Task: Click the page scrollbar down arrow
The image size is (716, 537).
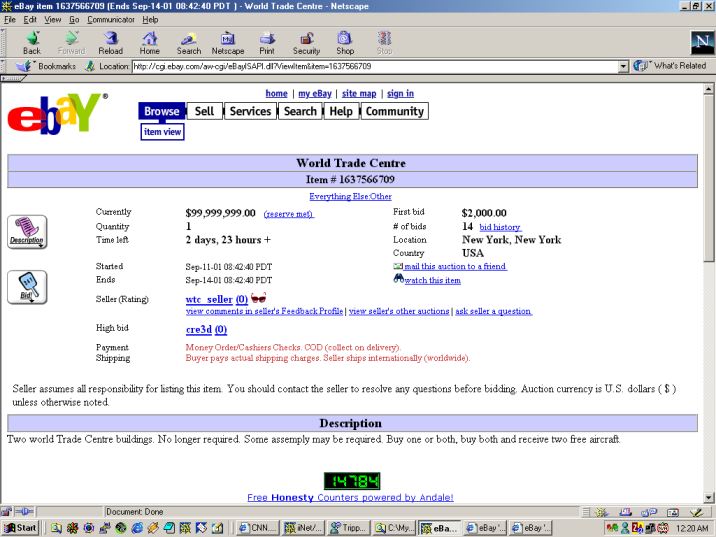Action: (708, 497)
